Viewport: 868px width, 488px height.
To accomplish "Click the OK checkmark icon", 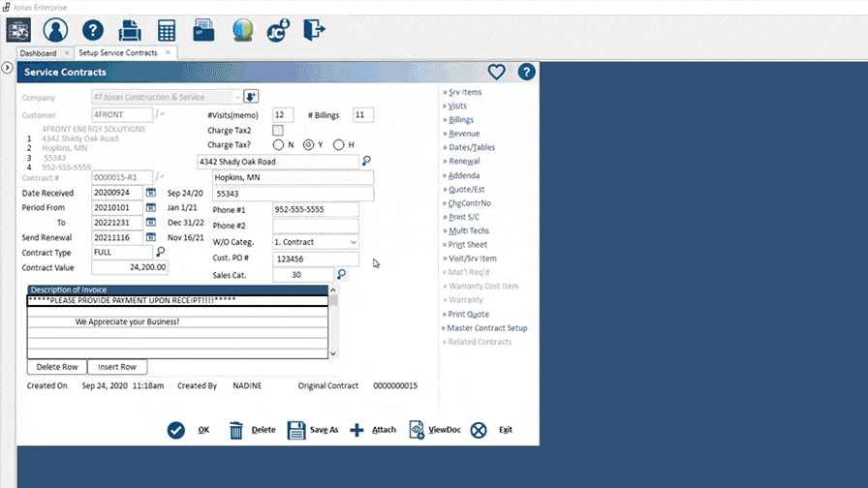I will [176, 430].
